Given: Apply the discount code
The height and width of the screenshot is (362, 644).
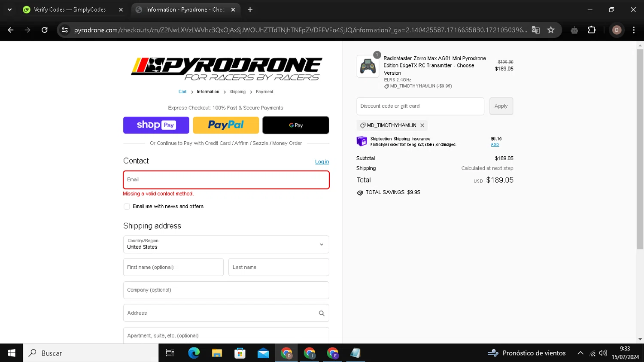Looking at the screenshot, I should point(501,106).
